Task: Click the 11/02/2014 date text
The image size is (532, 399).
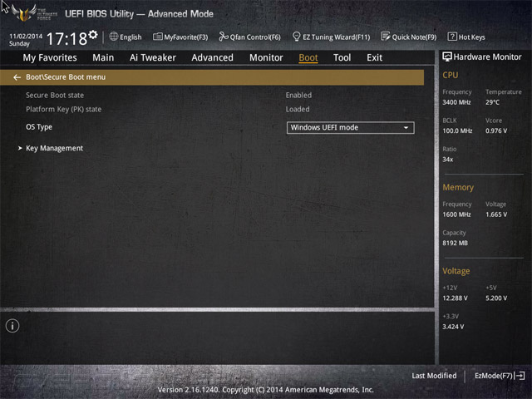Action: click(26, 37)
